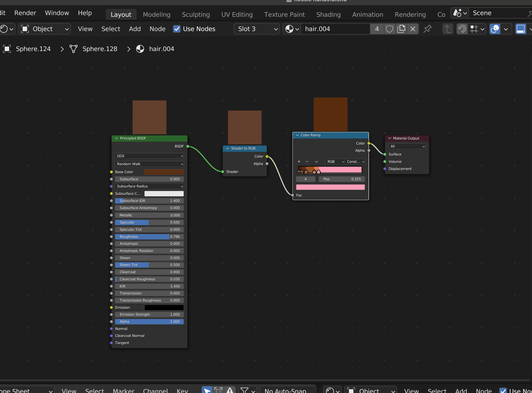Switch to the Shading workspace tab
The height and width of the screenshot is (393, 532).
pos(328,14)
